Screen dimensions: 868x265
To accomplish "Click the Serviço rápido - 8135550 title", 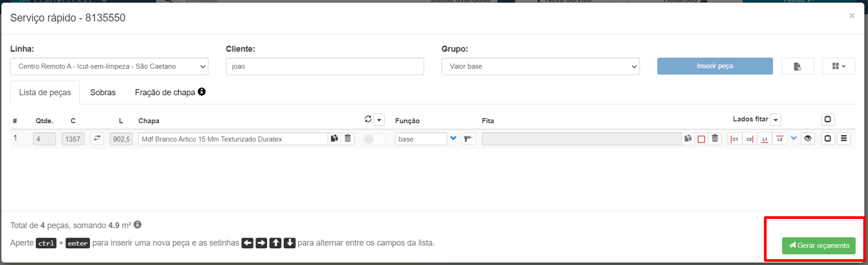I will (68, 18).
